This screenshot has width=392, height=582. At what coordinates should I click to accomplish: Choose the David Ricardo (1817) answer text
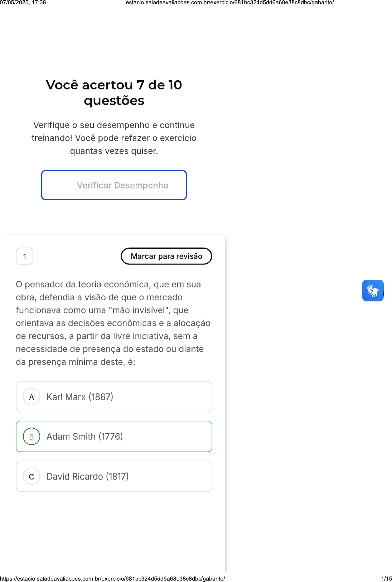[x=87, y=477]
